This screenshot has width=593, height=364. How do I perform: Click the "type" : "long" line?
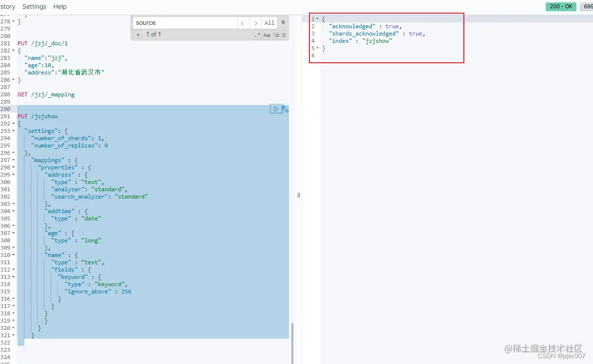click(76, 240)
